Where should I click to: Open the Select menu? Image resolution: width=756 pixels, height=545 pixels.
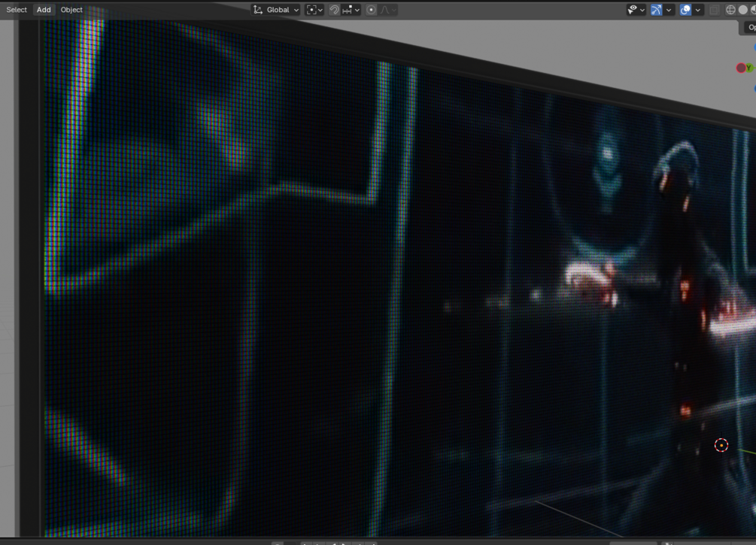17,10
